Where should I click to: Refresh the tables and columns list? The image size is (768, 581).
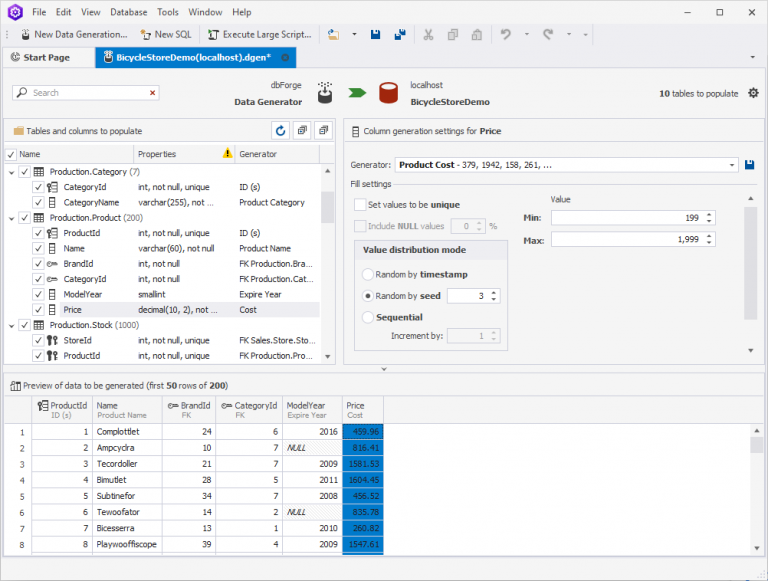(280, 131)
